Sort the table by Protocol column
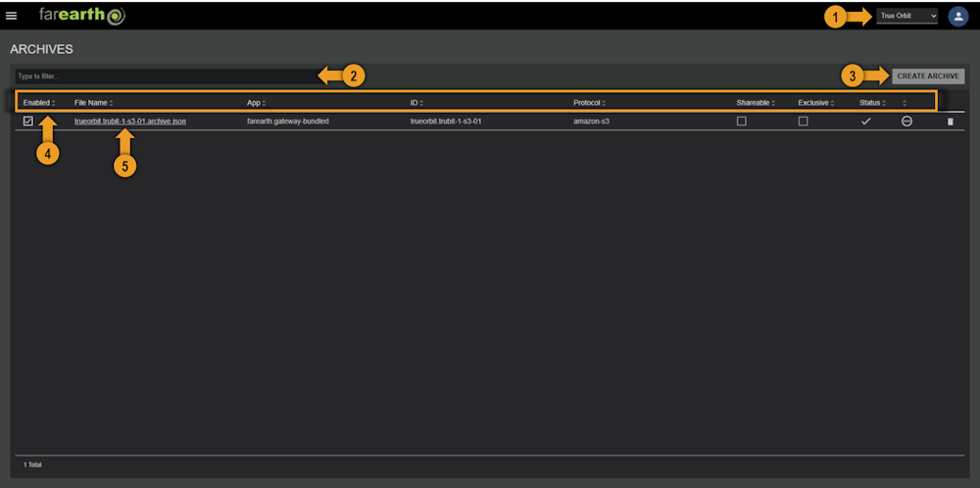 [x=589, y=103]
